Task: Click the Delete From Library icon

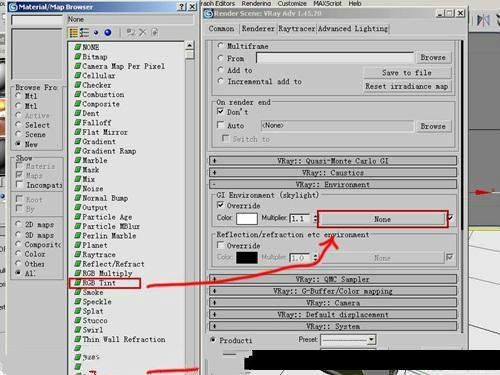Action: pyautogui.click(x=142, y=33)
